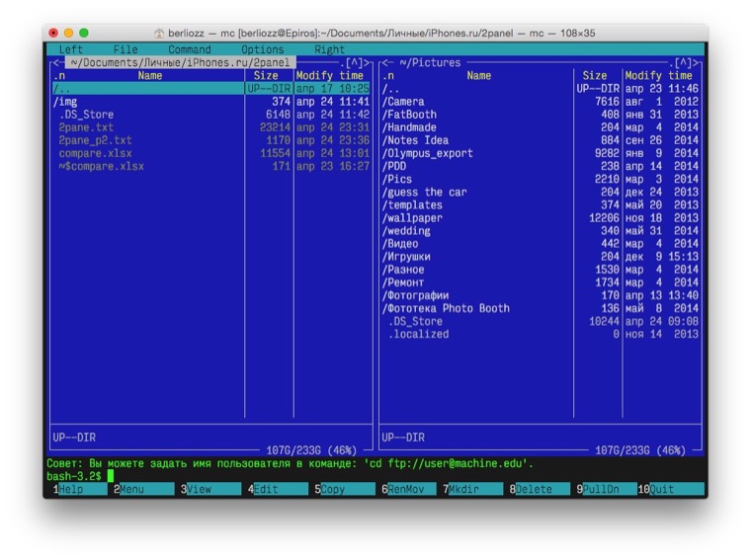Click the 8 Delete function key

[540, 489]
